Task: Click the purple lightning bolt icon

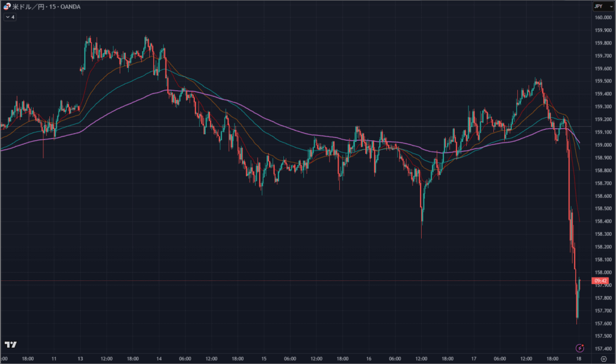Action: (580, 348)
